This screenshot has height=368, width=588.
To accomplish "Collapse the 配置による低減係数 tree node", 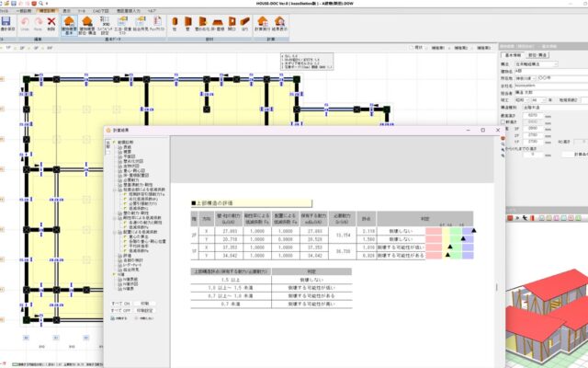I will pyautogui.click(x=115, y=232).
